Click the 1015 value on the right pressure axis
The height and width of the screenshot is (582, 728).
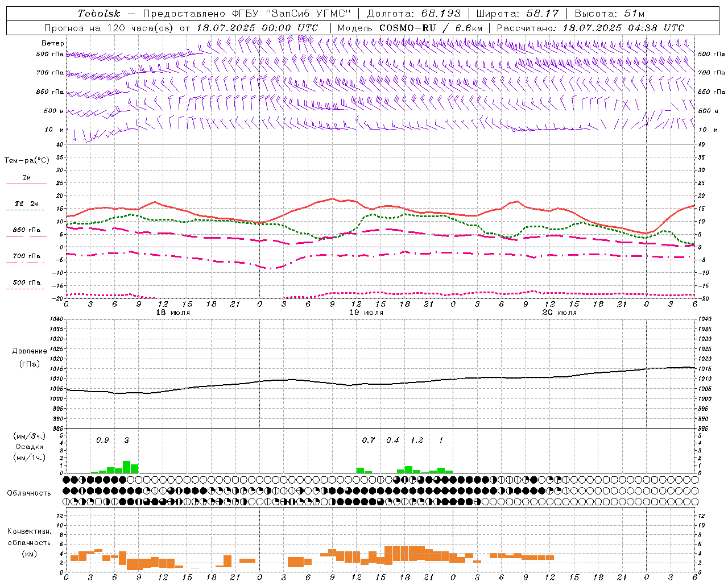[704, 369]
